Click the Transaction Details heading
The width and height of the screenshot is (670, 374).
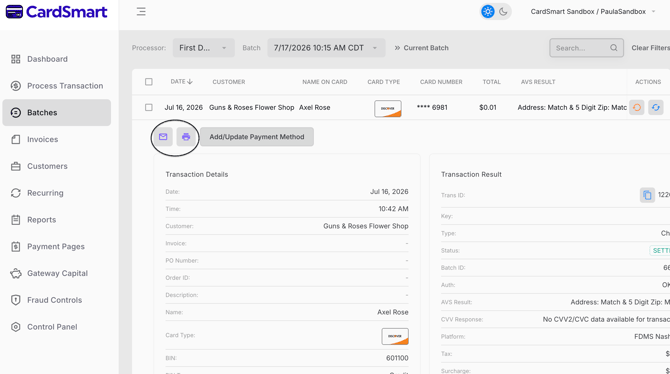click(197, 174)
